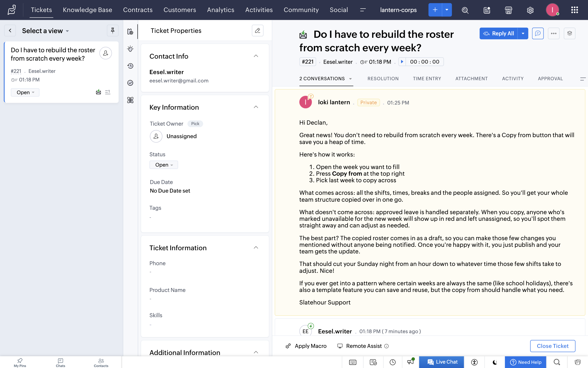Open the announcements megaphone icon in bottom bar

click(411, 362)
